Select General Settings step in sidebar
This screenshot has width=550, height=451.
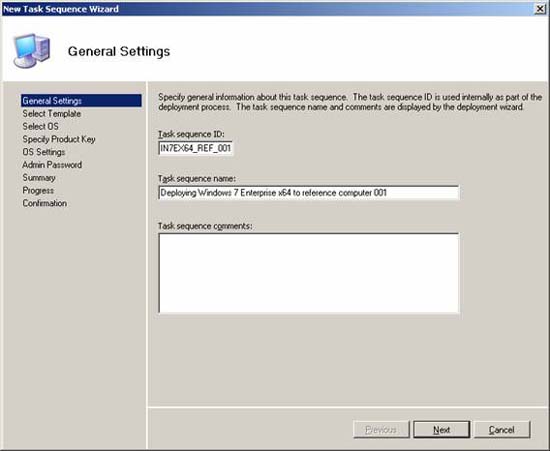point(81,101)
